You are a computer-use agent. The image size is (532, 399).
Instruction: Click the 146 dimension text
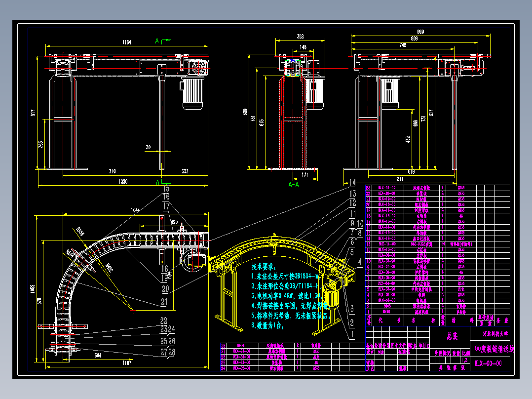[x=303, y=47]
